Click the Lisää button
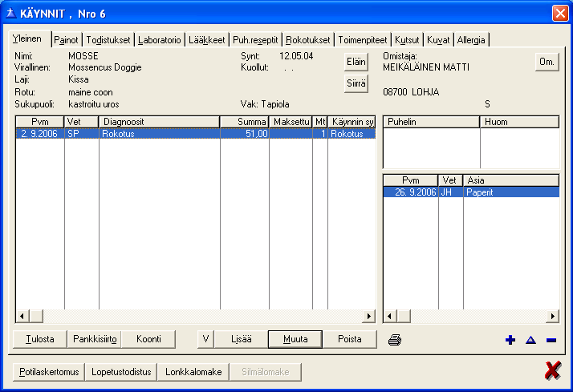The width and height of the screenshot is (573, 392). click(x=242, y=339)
